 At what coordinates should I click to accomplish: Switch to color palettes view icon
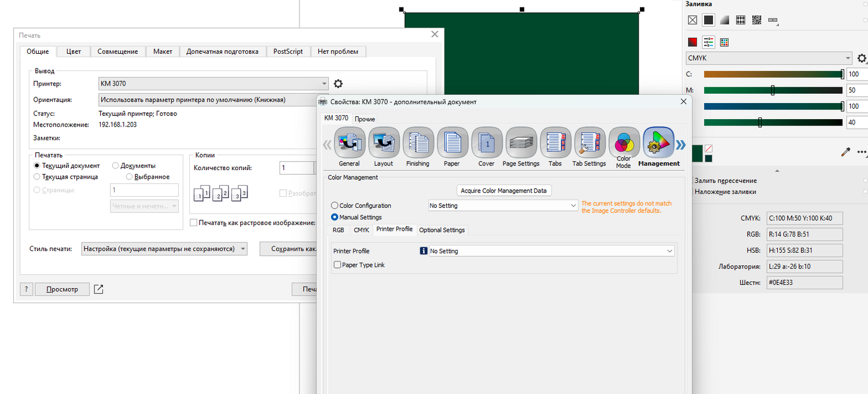724,42
